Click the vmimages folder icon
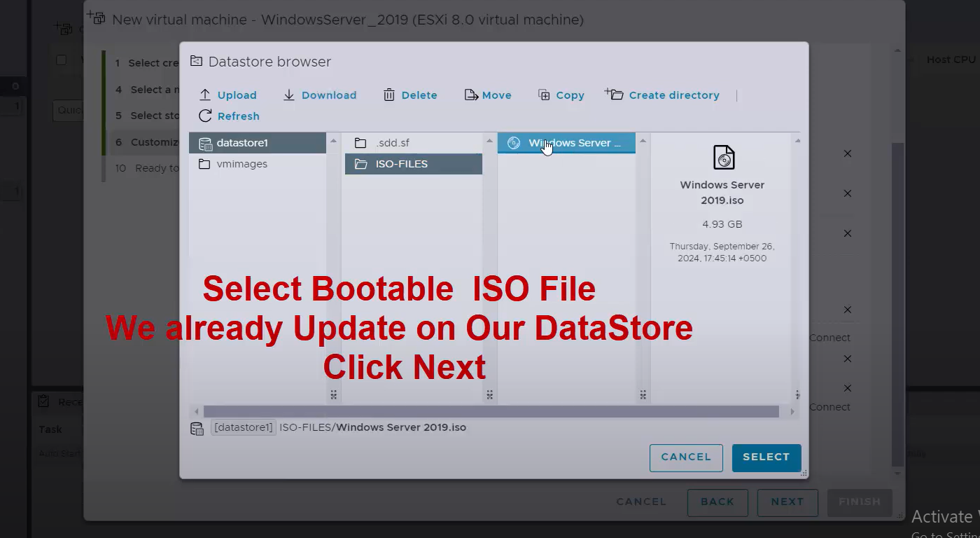Viewport: 980px width, 538px height. (204, 164)
